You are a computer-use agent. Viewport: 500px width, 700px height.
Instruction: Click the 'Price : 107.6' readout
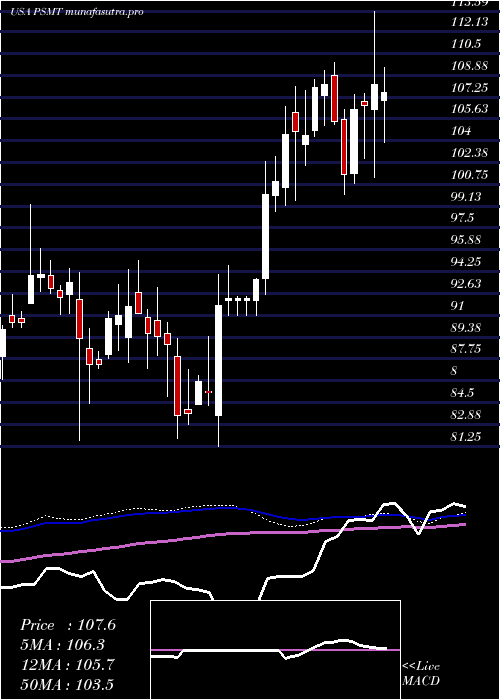(x=68, y=625)
